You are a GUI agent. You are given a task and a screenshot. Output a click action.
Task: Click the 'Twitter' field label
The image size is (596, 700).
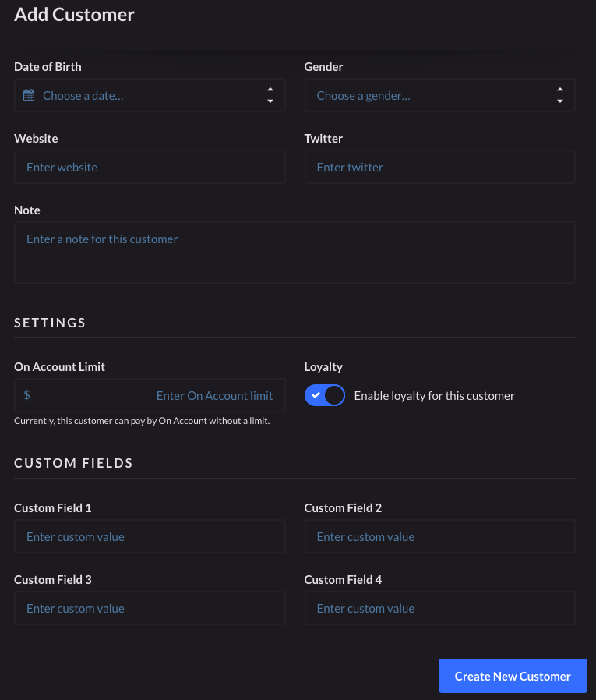coord(323,139)
